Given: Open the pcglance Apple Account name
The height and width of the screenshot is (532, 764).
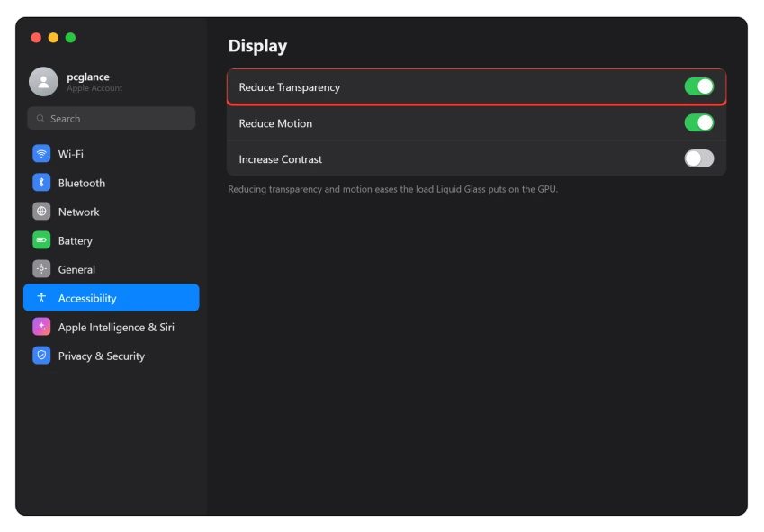Looking at the screenshot, I should click(87, 77).
